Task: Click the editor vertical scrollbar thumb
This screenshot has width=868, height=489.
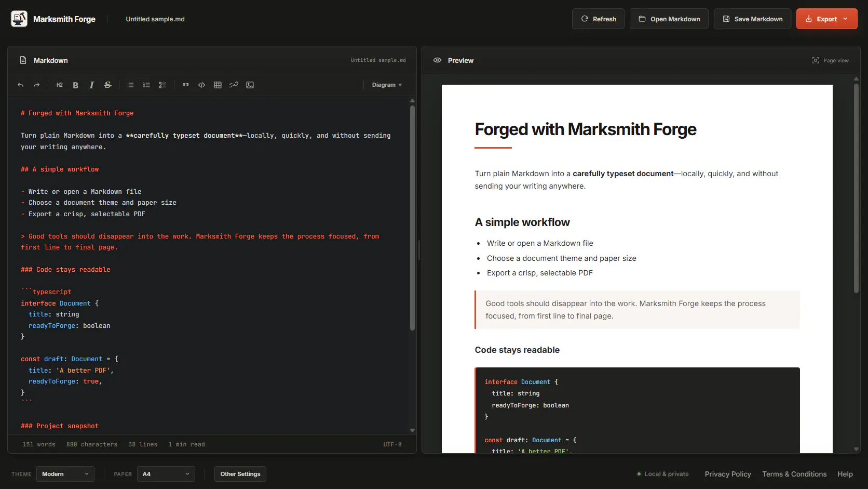Action: pos(412,218)
